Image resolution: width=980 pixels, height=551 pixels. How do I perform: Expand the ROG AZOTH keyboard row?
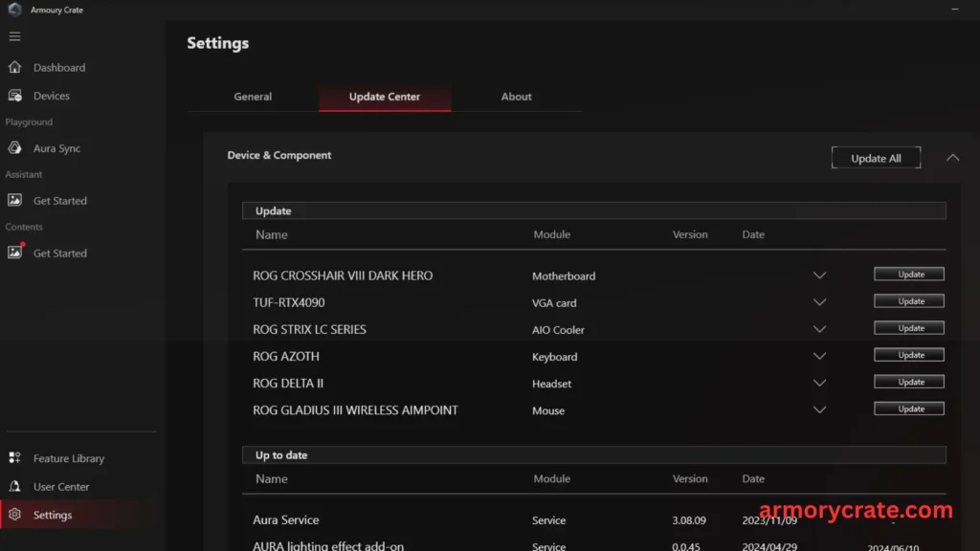[819, 355]
